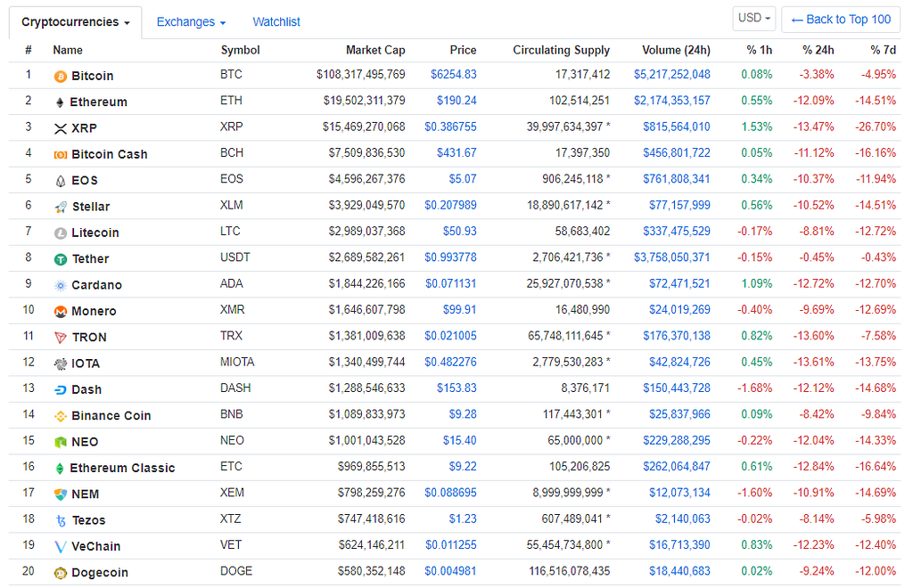Open Tether 24h volume link
The height and width of the screenshot is (588, 913).
672,257
